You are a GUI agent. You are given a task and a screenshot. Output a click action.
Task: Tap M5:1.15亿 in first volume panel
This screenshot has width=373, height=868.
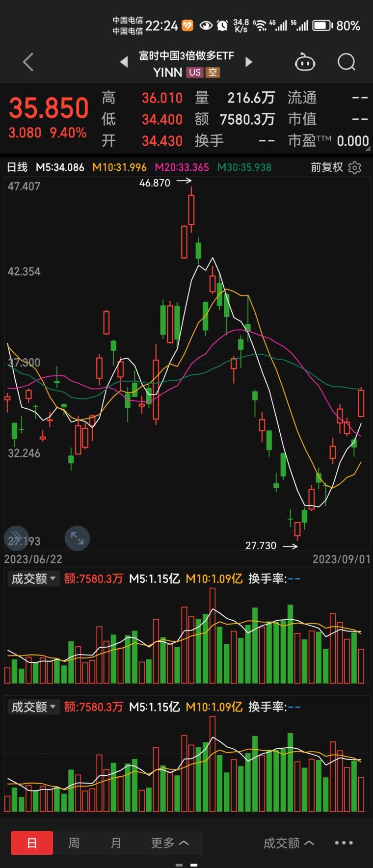pyautogui.click(x=154, y=579)
